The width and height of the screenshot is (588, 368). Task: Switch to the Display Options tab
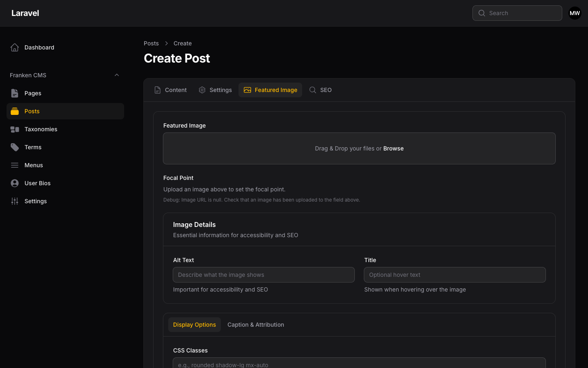(x=194, y=324)
